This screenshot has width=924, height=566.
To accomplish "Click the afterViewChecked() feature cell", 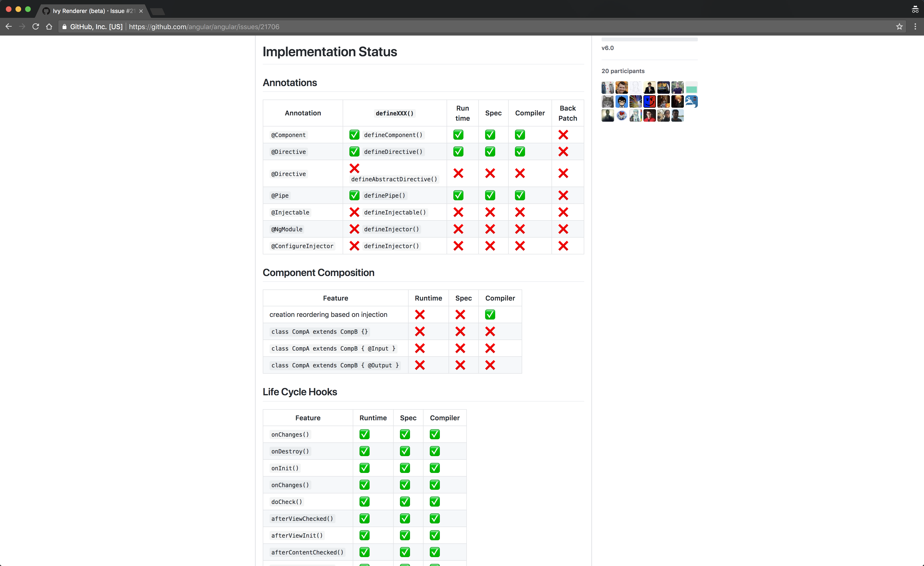I will [308, 519].
